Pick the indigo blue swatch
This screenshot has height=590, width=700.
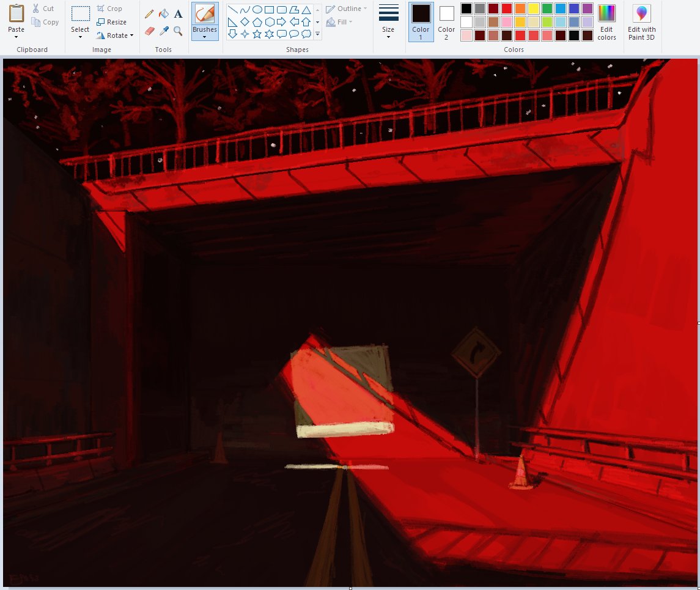click(x=574, y=9)
